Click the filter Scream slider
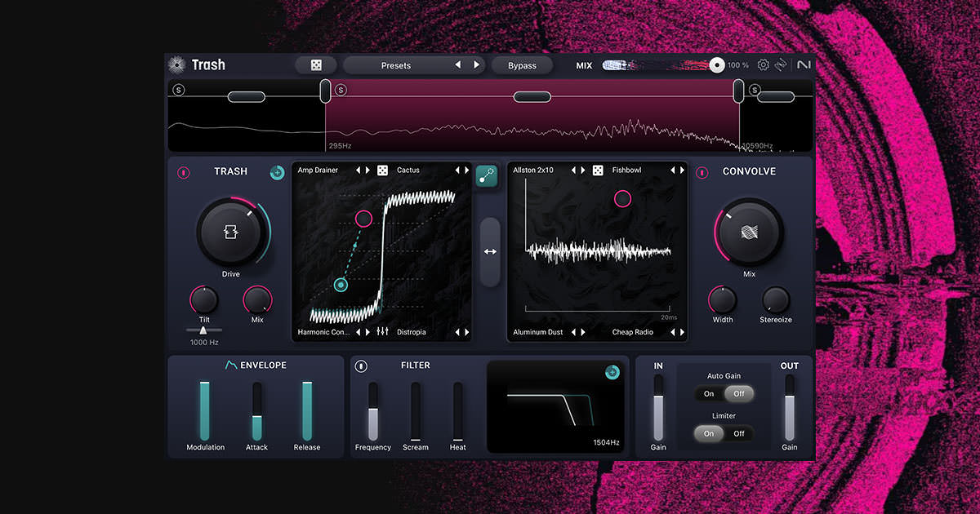The image size is (980, 514). [416, 410]
